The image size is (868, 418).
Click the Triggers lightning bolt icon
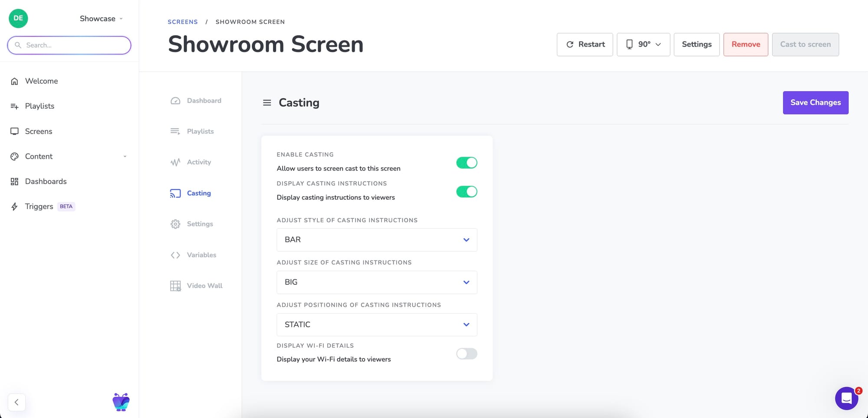[14, 207]
